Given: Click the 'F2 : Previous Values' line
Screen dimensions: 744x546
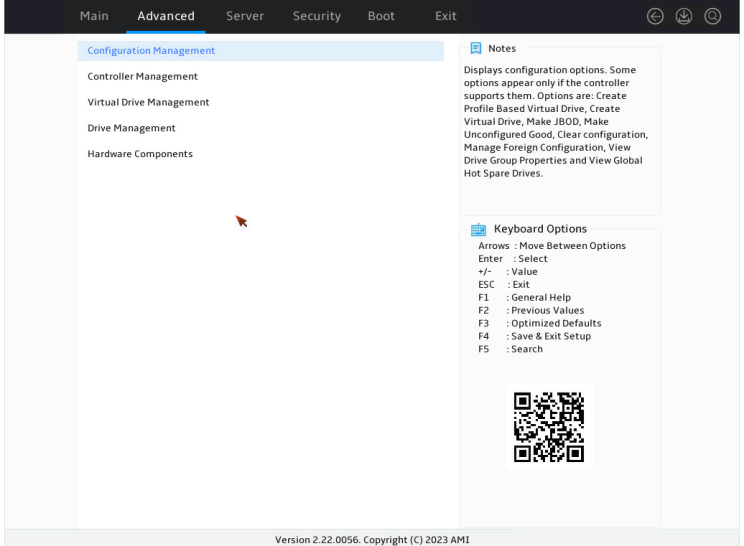Looking at the screenshot, I should point(531,311).
